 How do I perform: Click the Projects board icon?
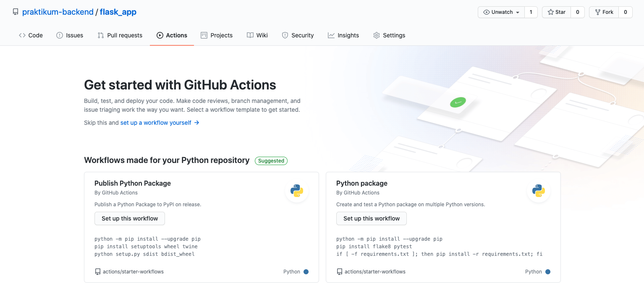pyautogui.click(x=204, y=35)
